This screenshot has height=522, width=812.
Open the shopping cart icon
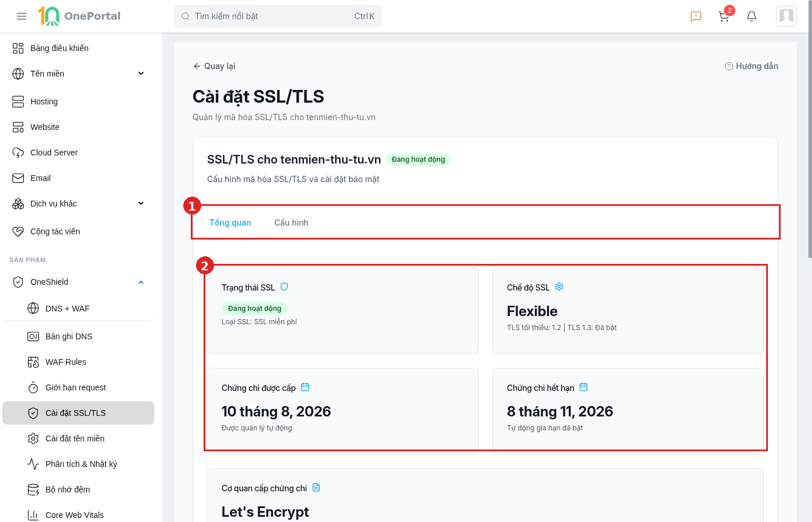(724, 16)
